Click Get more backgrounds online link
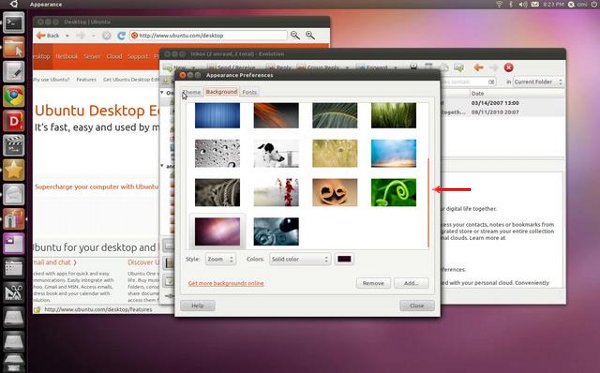Screen dimensions: 600x373 (226, 283)
